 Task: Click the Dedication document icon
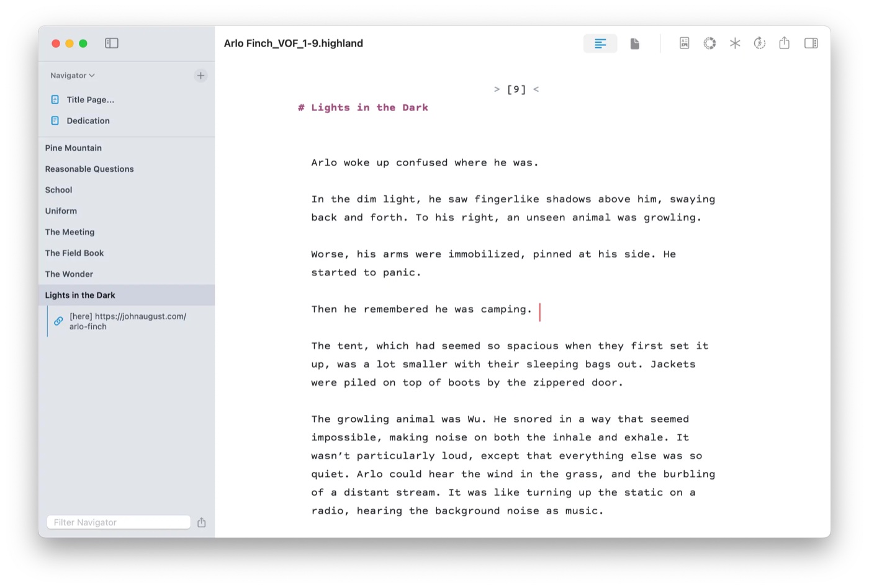pyautogui.click(x=55, y=121)
